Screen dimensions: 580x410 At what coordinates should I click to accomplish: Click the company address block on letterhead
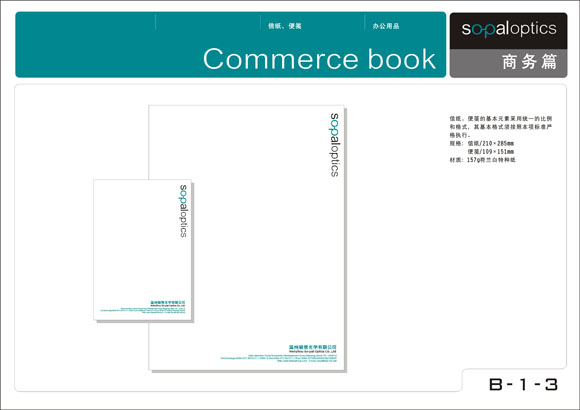tap(279, 353)
